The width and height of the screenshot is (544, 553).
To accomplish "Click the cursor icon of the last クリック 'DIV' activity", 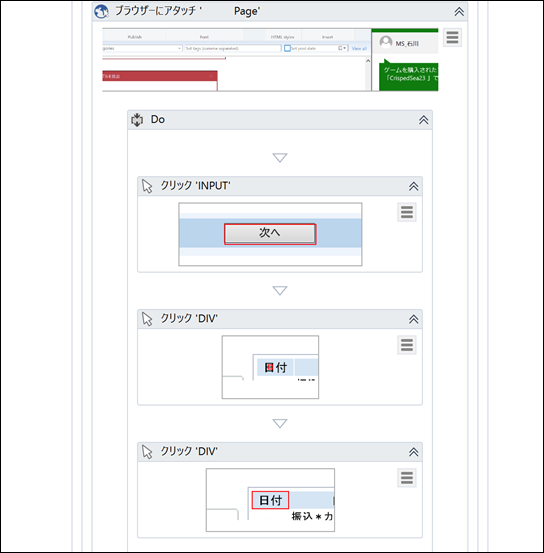I will [x=147, y=452].
